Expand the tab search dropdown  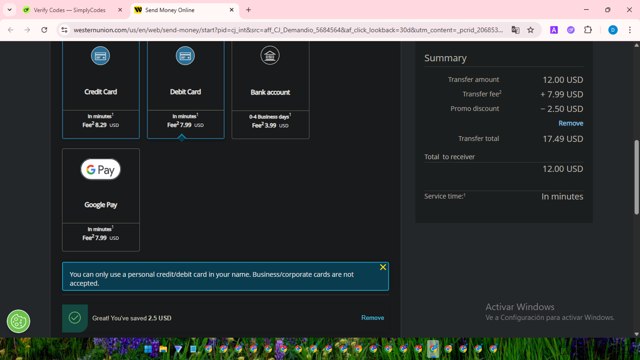pyautogui.click(x=9, y=10)
